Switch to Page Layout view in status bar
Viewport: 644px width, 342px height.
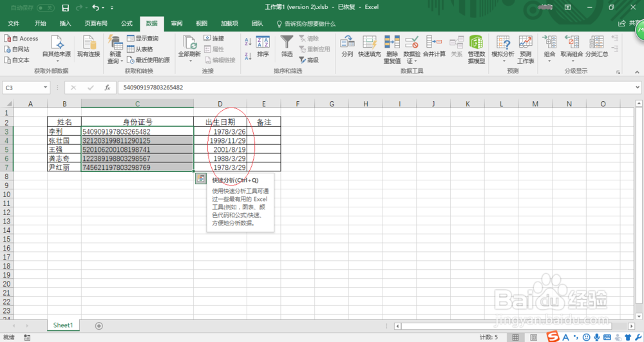533,337
